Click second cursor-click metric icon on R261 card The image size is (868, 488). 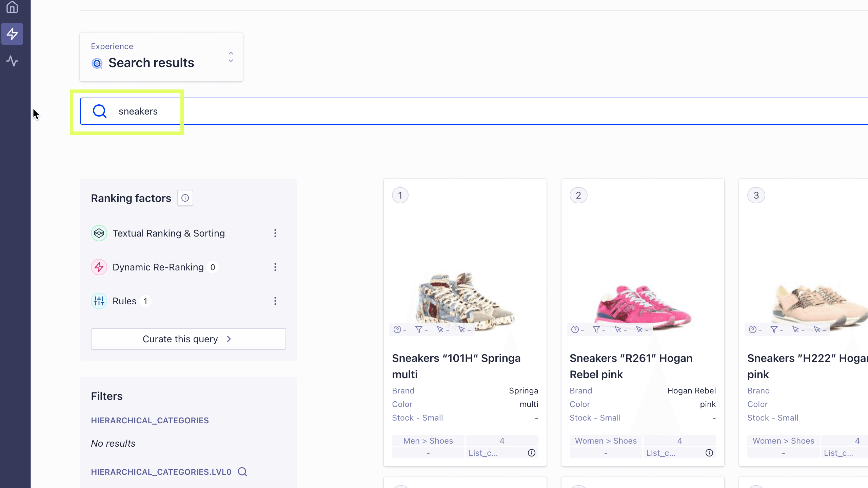[x=639, y=329]
